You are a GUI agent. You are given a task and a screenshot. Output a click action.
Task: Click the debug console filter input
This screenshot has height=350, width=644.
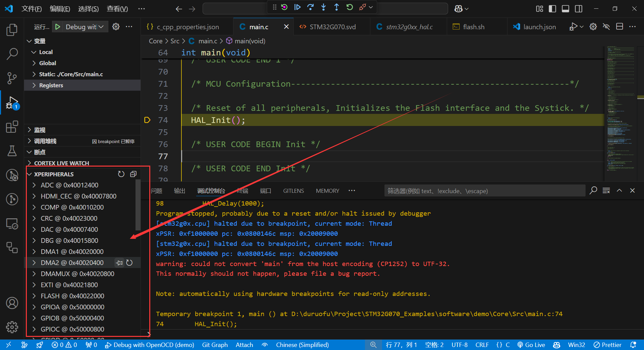point(484,191)
